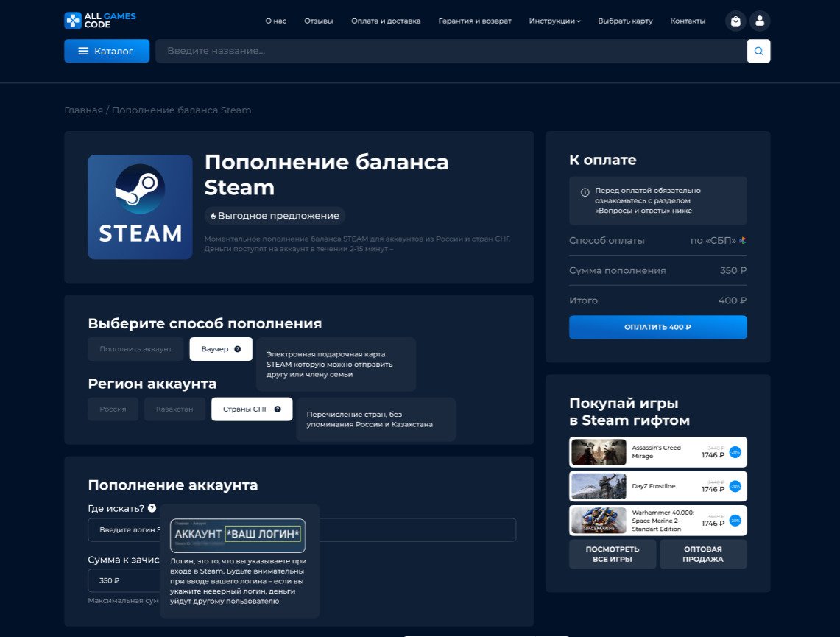
Task: Click the search magnifier button
Action: (x=758, y=51)
